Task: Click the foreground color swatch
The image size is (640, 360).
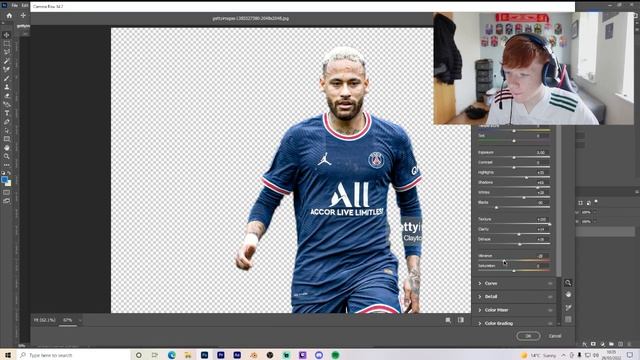Action: pos(4,180)
